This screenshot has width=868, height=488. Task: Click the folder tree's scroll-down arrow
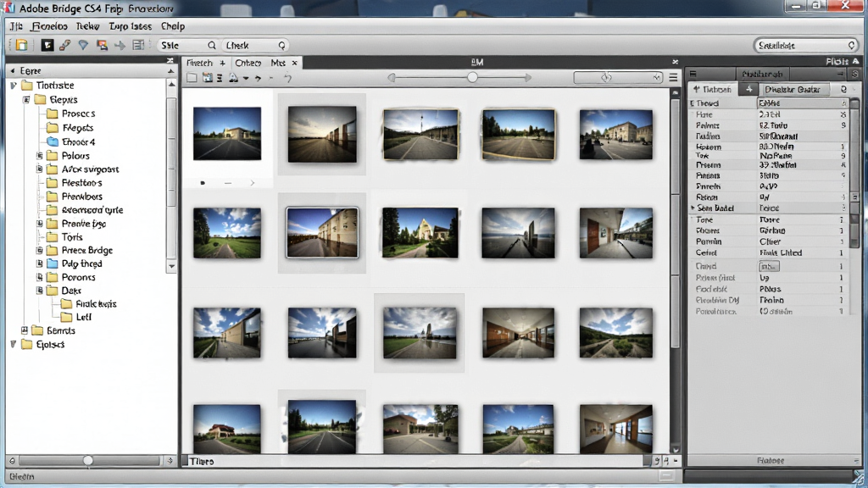[171, 266]
